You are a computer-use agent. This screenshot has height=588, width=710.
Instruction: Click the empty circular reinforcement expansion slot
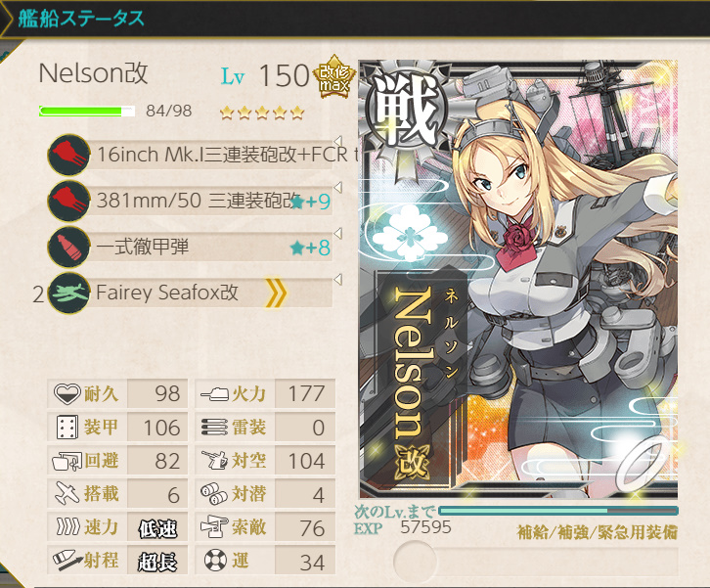(415, 561)
